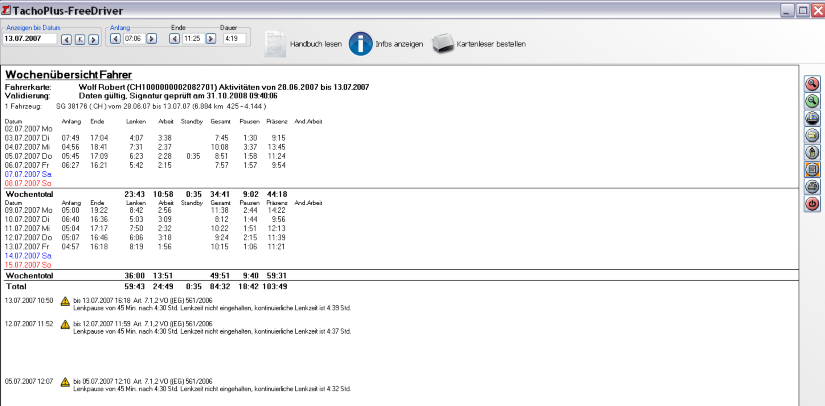Click warning icon for 13.07.2007 10:50 violation
825x406 pixels.
point(65,300)
